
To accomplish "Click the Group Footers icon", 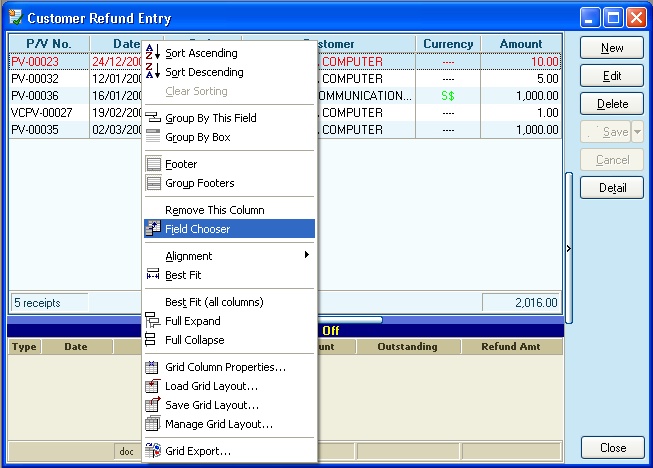I will (153, 183).
